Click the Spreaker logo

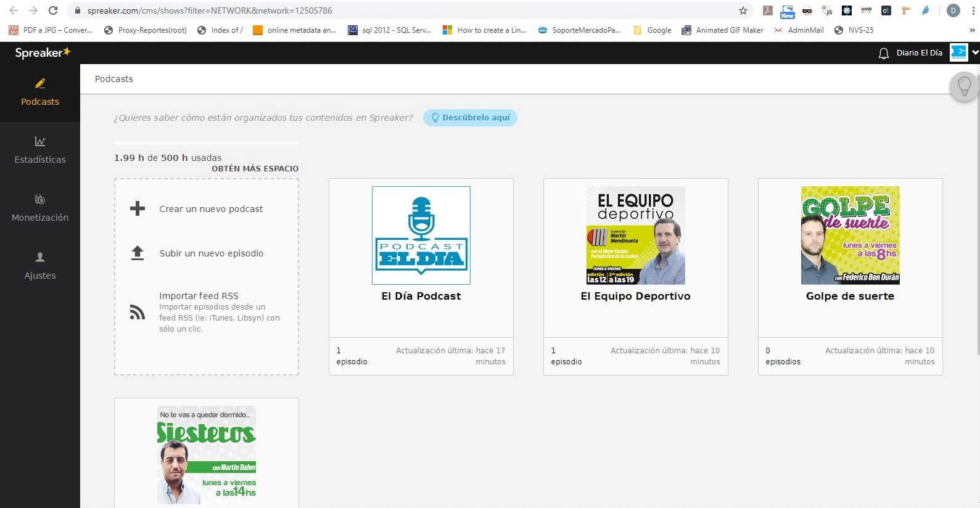coord(43,53)
